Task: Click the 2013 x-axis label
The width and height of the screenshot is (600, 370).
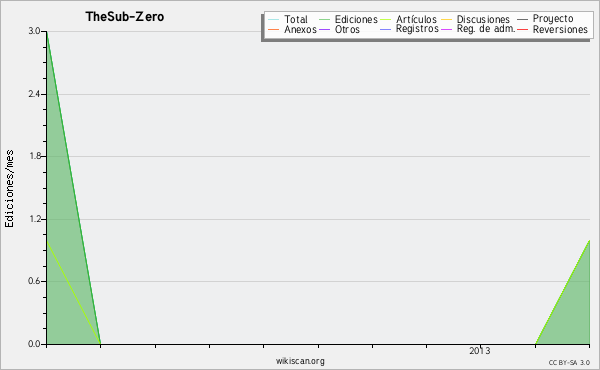Action: pyautogui.click(x=480, y=351)
